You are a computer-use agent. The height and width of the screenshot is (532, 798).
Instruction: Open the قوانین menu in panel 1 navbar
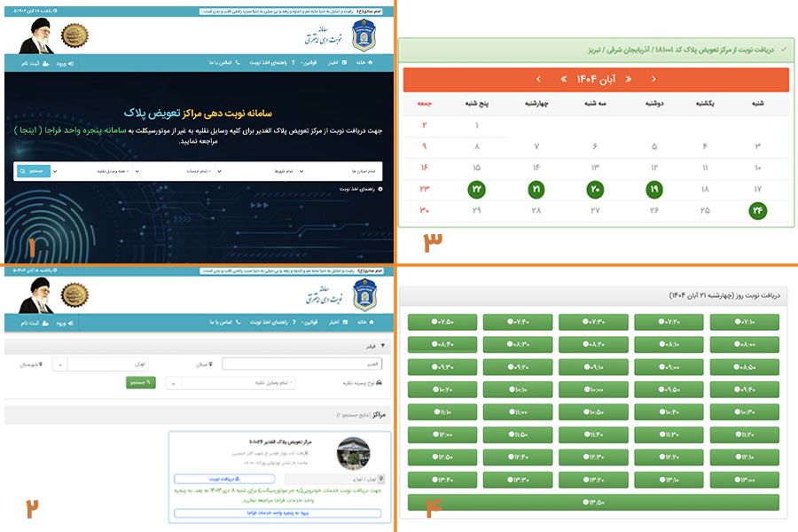pos(309,64)
